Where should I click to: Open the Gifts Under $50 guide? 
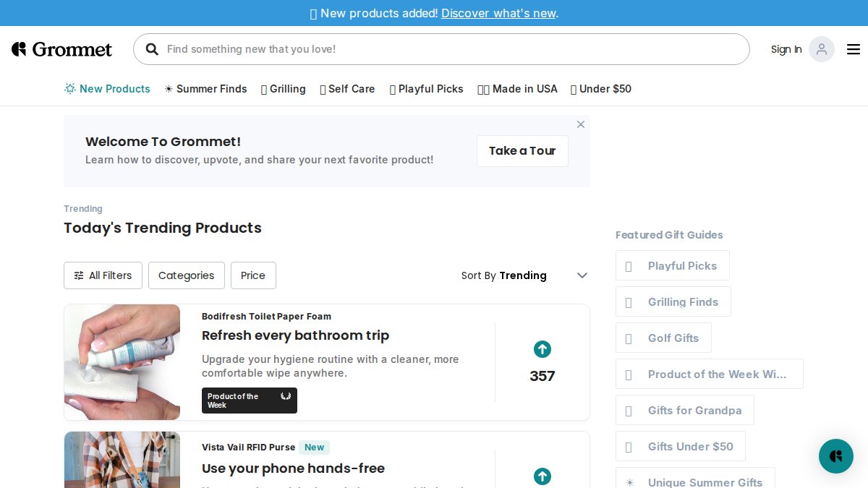point(681,446)
